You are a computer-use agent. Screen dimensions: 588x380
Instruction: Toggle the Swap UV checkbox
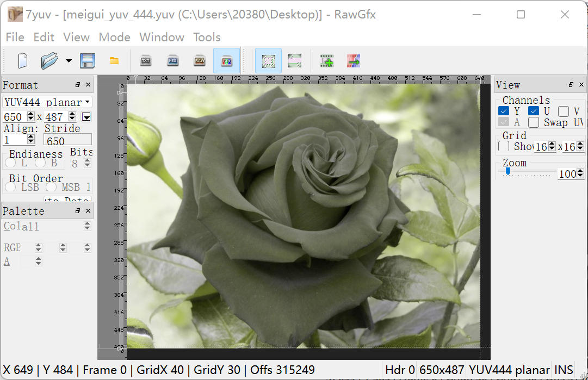click(533, 122)
